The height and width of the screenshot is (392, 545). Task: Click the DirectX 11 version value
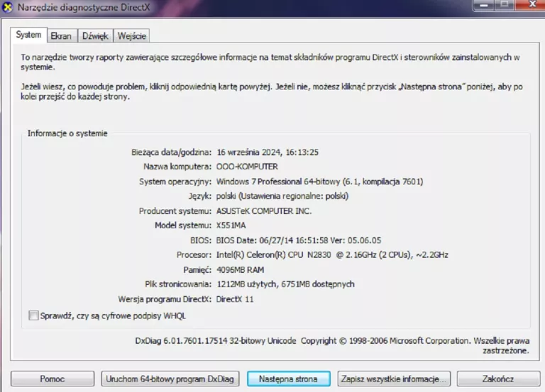pyautogui.click(x=235, y=299)
